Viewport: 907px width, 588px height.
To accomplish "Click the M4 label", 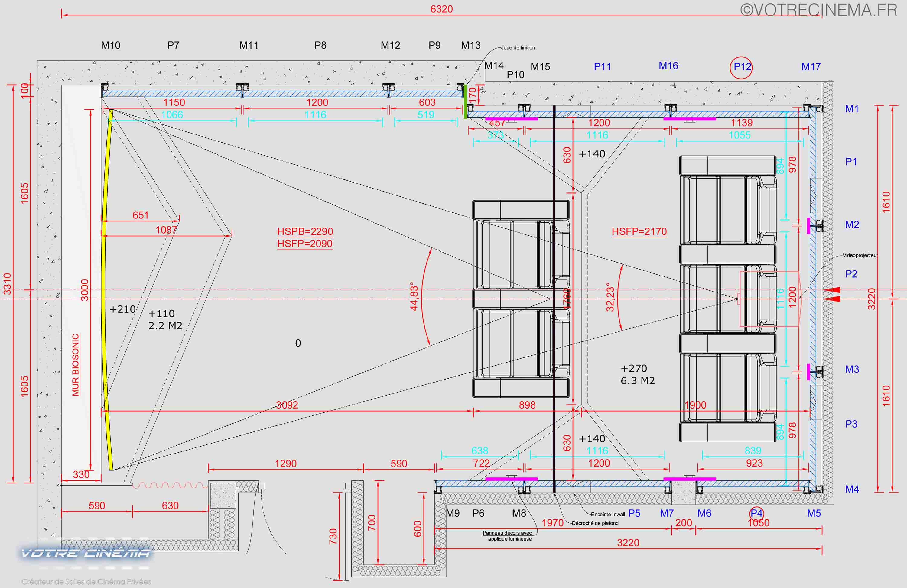I will click(x=852, y=489).
